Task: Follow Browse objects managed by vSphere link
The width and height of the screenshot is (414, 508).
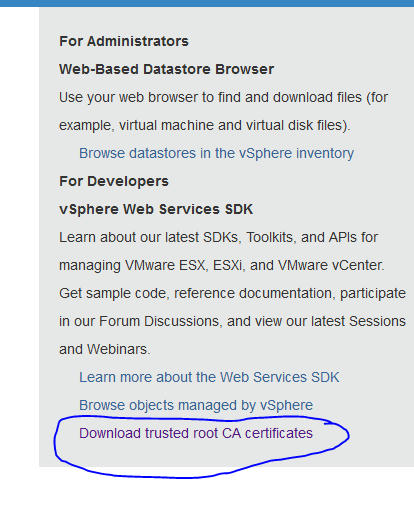Action: [x=196, y=406]
